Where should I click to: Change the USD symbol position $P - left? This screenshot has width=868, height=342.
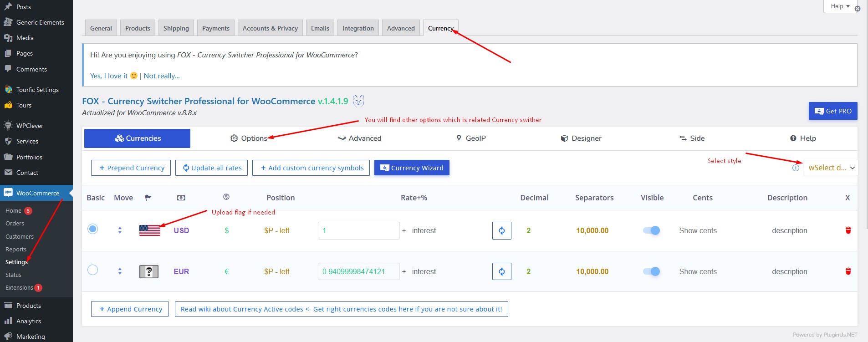click(276, 230)
